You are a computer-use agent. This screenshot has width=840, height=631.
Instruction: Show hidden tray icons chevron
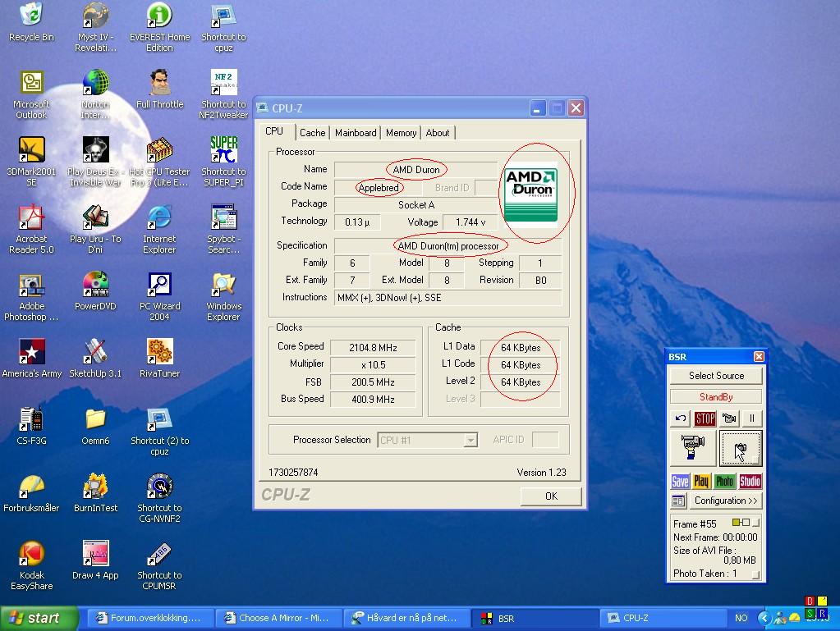(764, 619)
